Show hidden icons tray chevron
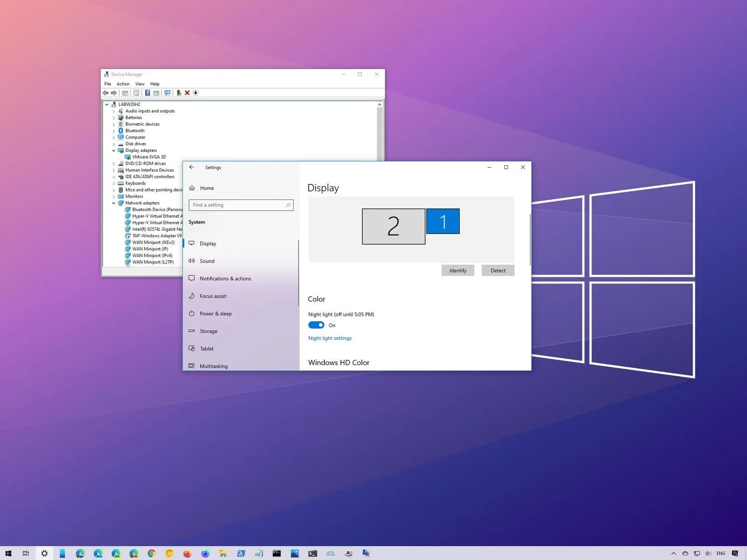The image size is (747, 560). tap(673, 553)
